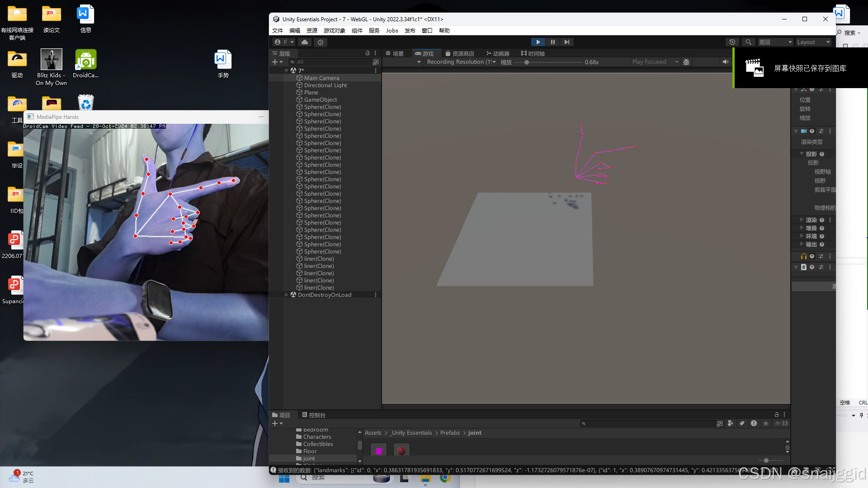Select the Main Camera object

coord(321,78)
